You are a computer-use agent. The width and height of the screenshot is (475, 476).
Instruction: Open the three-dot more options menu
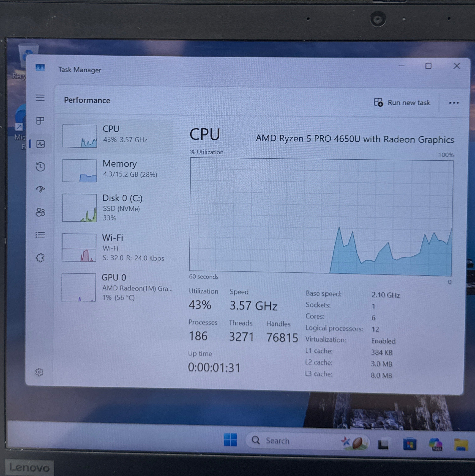tap(454, 103)
